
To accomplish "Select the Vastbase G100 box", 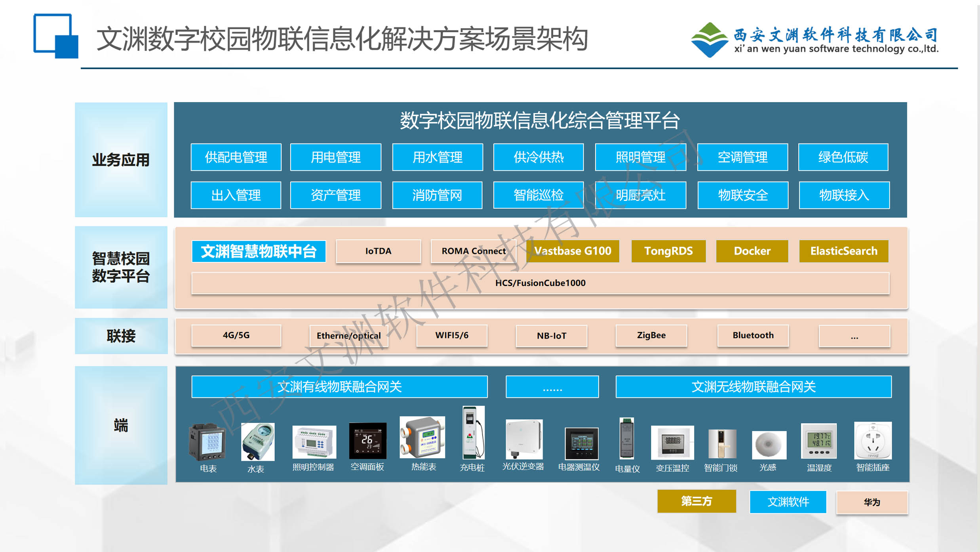I will pos(573,251).
